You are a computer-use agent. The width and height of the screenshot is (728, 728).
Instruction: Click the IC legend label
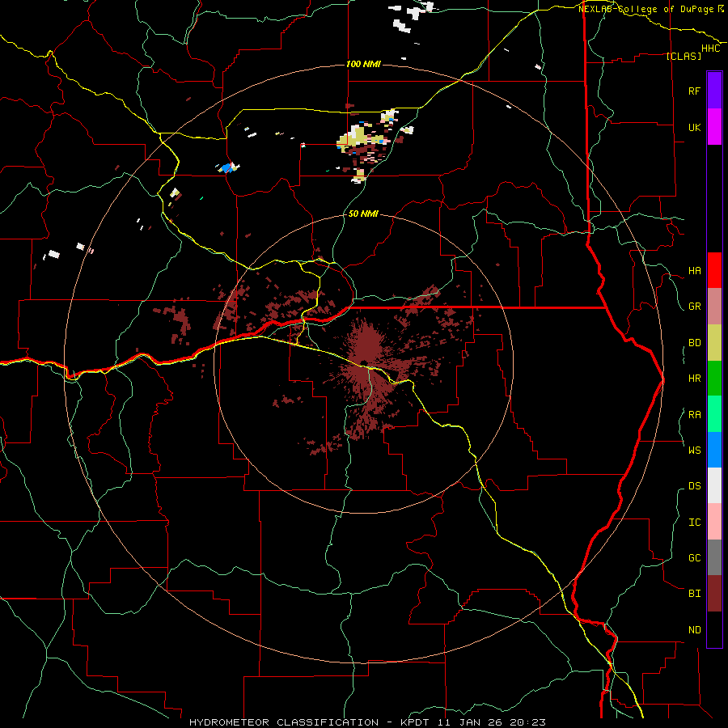(694, 522)
